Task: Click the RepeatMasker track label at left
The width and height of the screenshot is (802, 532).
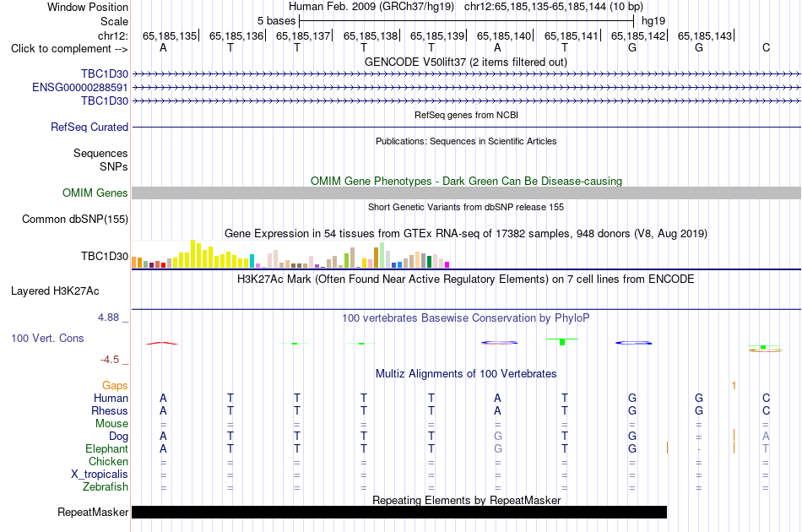Action: 93,512
